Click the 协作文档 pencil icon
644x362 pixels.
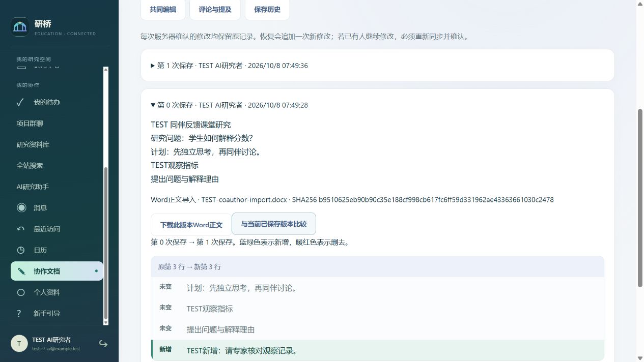(x=21, y=271)
